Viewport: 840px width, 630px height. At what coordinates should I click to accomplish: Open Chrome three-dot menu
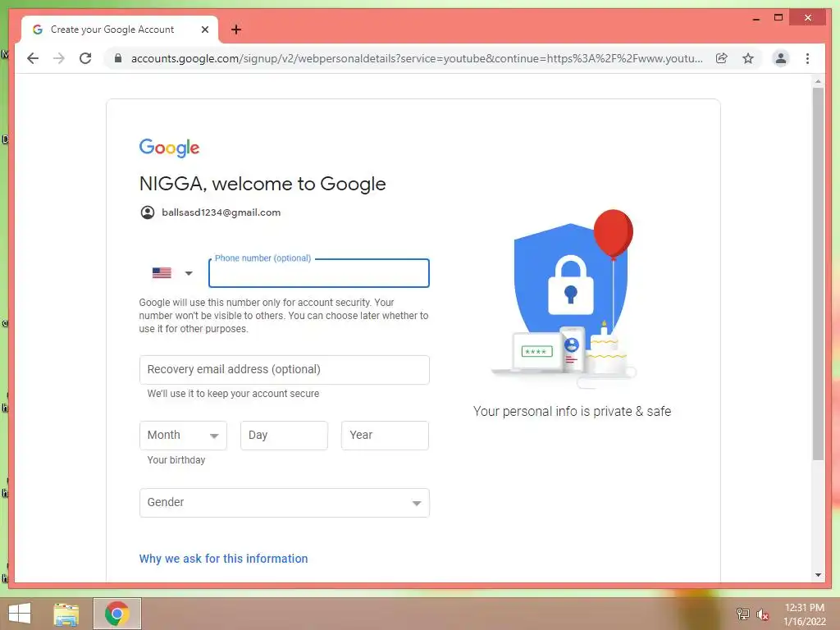point(807,58)
